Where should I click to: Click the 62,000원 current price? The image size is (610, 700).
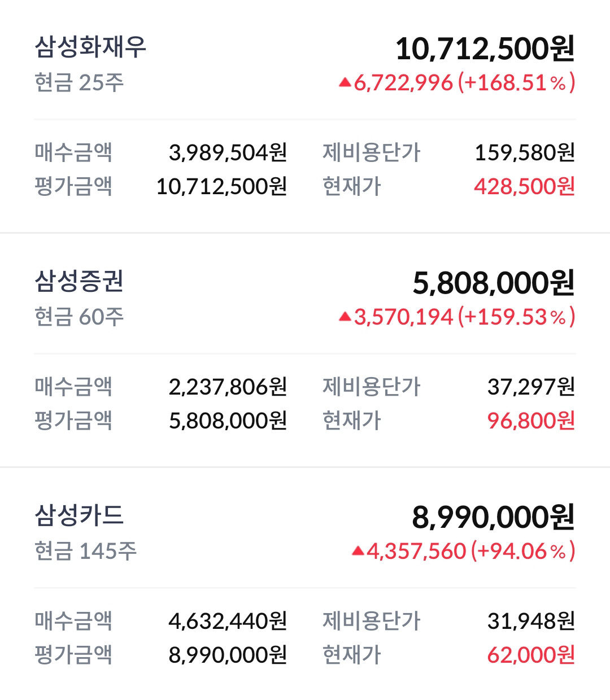[x=531, y=655]
